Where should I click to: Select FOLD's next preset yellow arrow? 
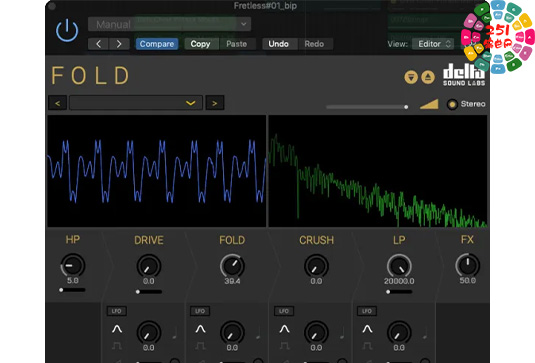tap(215, 103)
